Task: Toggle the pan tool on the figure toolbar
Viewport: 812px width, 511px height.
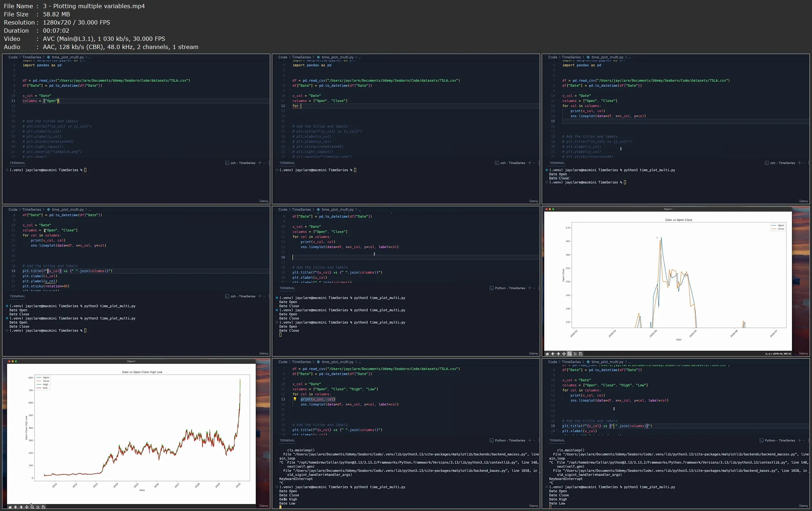Action: [x=563, y=354]
